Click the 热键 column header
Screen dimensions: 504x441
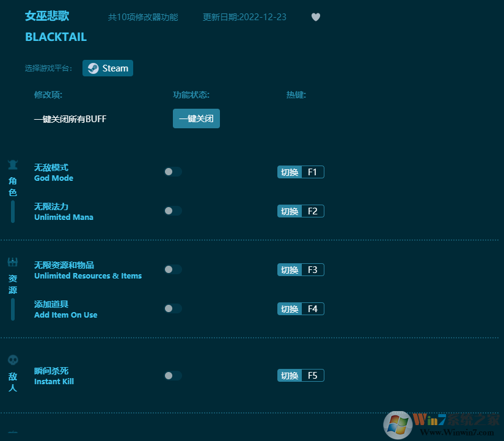click(x=296, y=95)
